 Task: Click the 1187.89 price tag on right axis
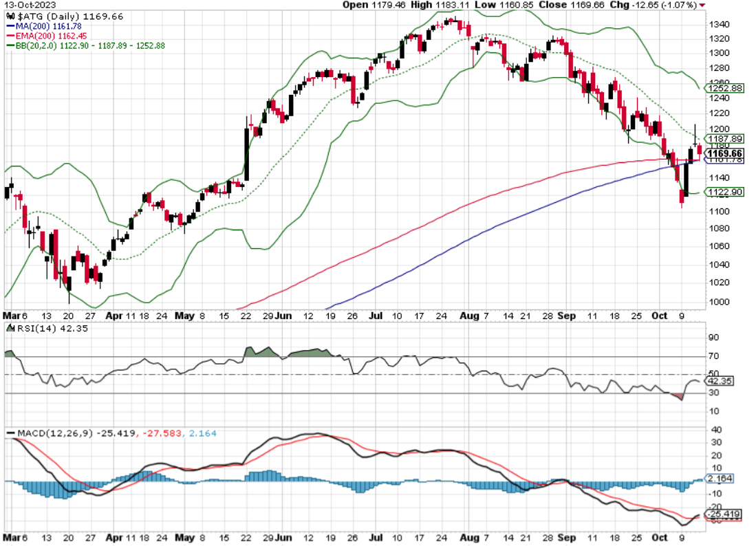click(x=724, y=139)
